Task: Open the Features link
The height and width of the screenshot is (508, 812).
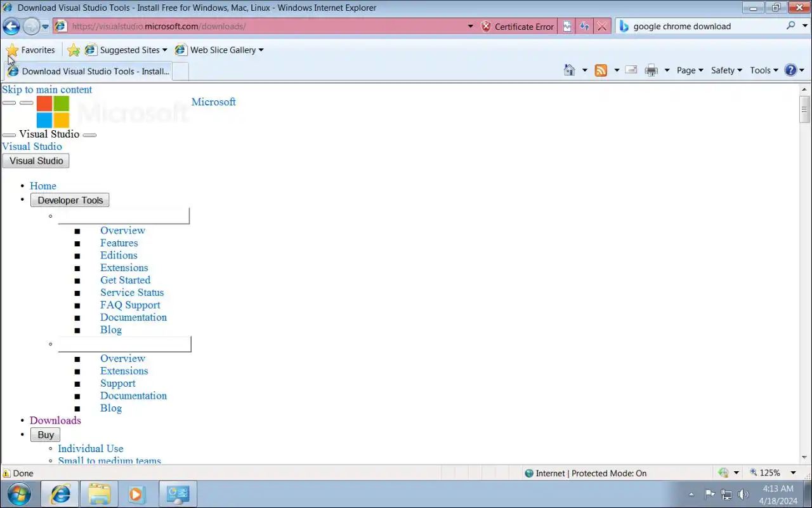Action: click(x=119, y=243)
